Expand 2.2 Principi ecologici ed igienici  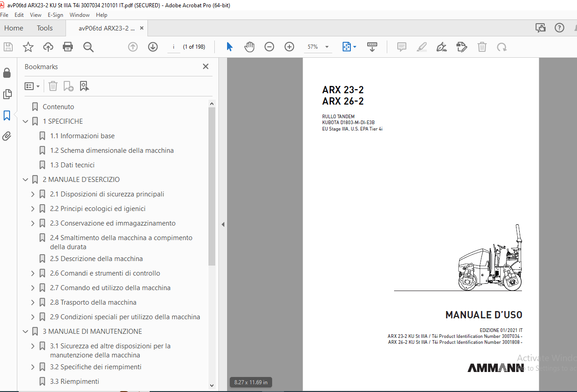click(x=33, y=209)
